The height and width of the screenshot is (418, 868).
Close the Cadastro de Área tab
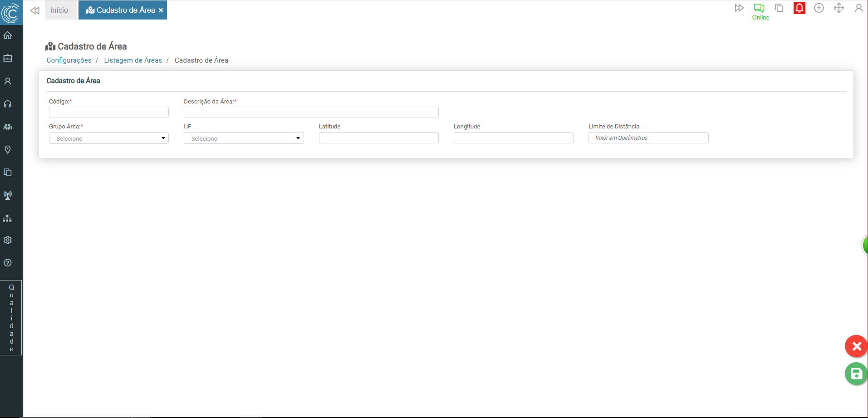(x=161, y=10)
